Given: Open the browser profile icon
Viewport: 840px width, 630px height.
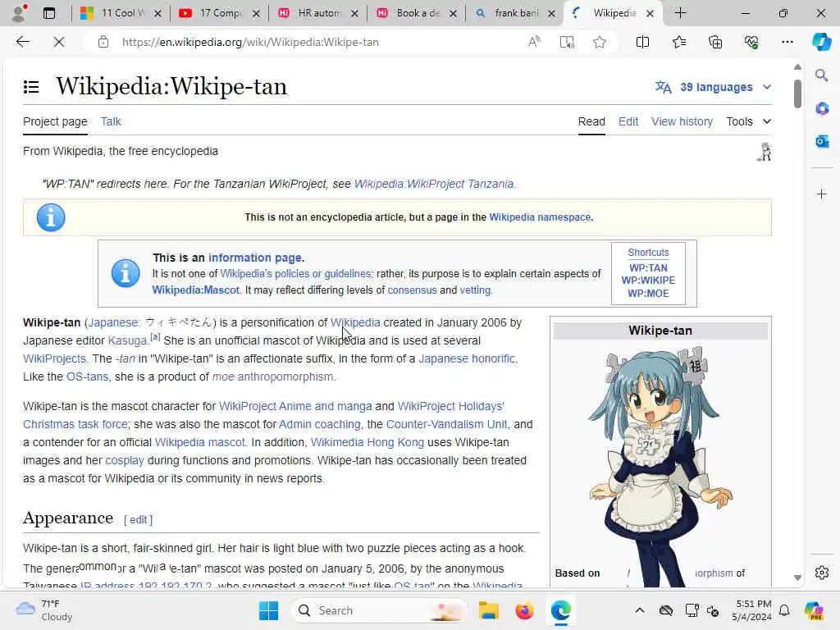Looking at the screenshot, I should coord(19,13).
